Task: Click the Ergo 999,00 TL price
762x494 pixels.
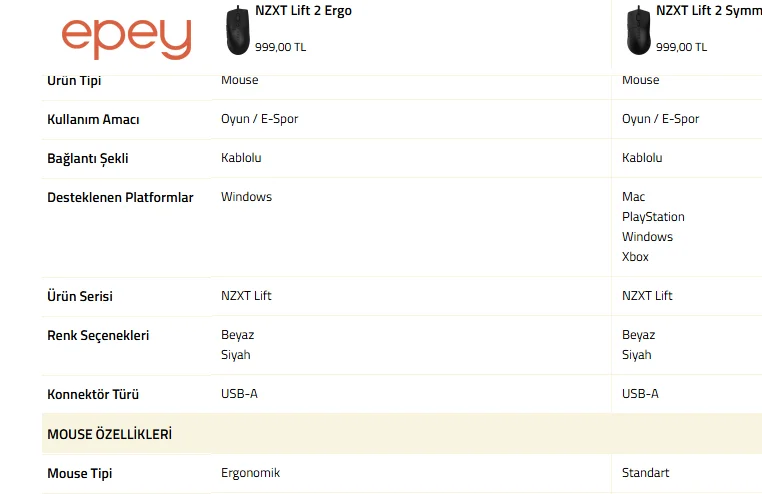Action: (x=280, y=47)
